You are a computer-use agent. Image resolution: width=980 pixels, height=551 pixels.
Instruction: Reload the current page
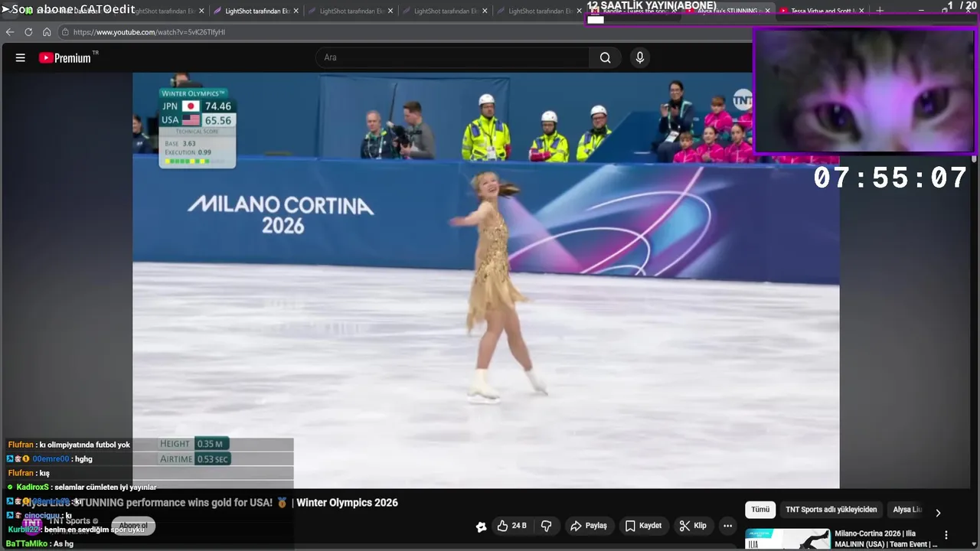click(x=28, y=32)
